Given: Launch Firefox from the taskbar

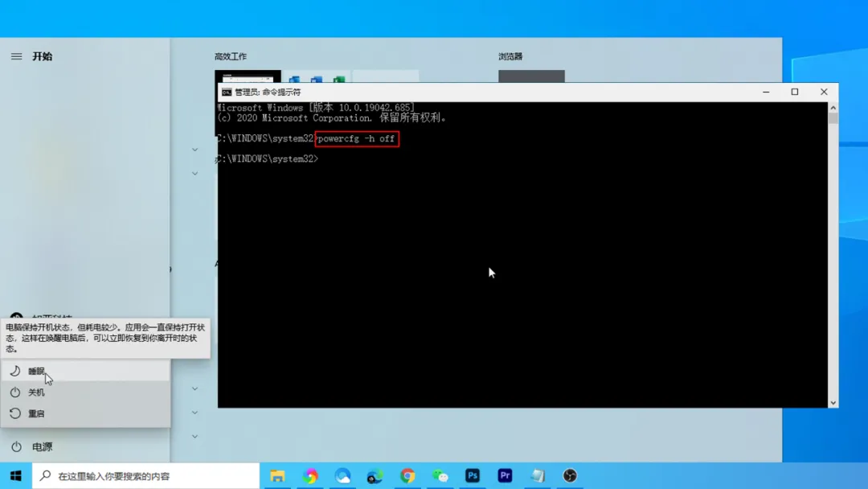Looking at the screenshot, I should [x=309, y=476].
